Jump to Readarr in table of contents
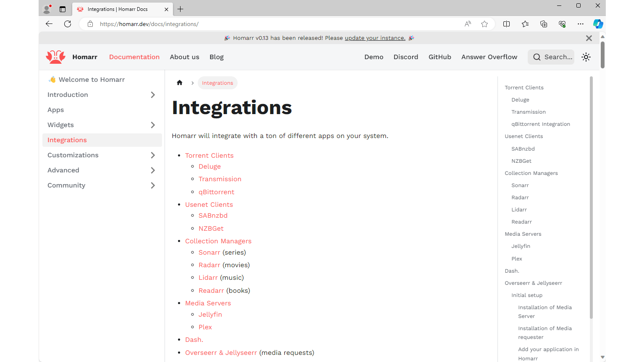Viewport: 644px width, 362px height. coord(521,222)
